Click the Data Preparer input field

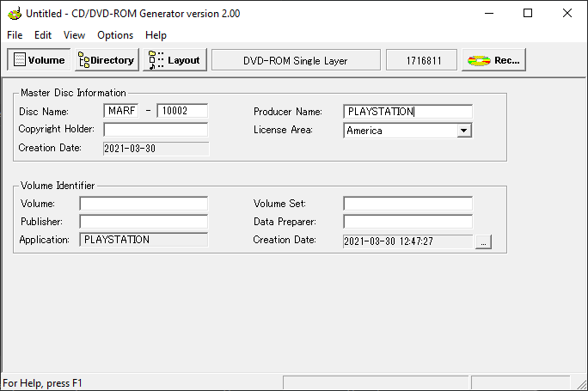407,222
